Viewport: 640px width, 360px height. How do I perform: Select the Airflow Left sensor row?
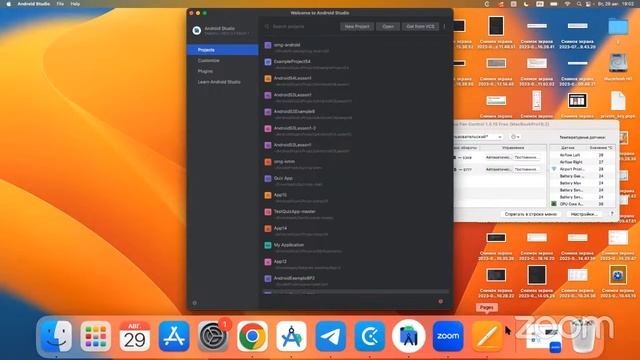click(582, 155)
